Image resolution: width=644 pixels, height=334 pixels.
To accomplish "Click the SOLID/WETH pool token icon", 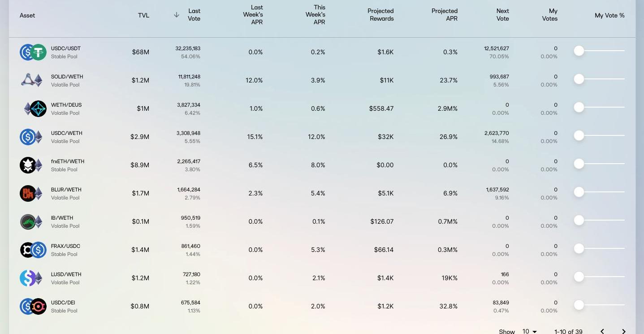I will tap(32, 81).
